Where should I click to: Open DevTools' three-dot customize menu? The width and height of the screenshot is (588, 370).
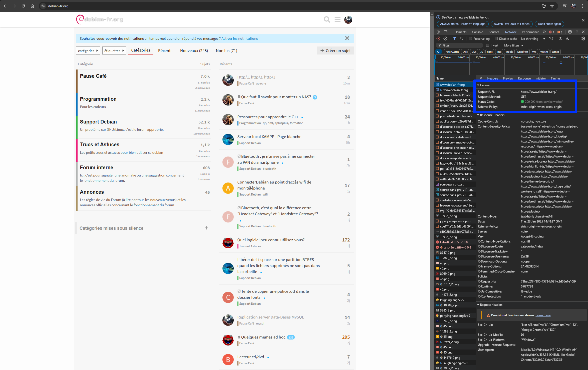pos(577,32)
